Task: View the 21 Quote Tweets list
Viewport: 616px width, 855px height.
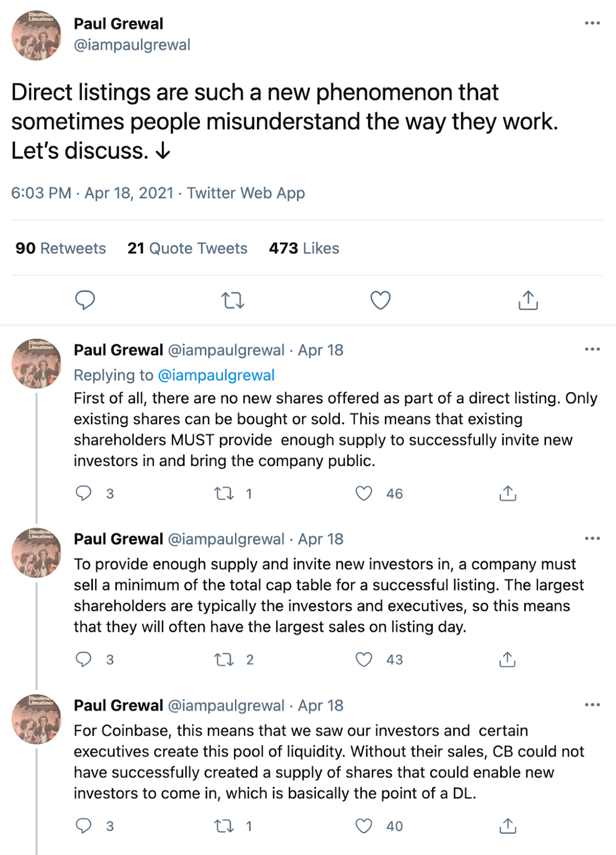Action: 188,248
